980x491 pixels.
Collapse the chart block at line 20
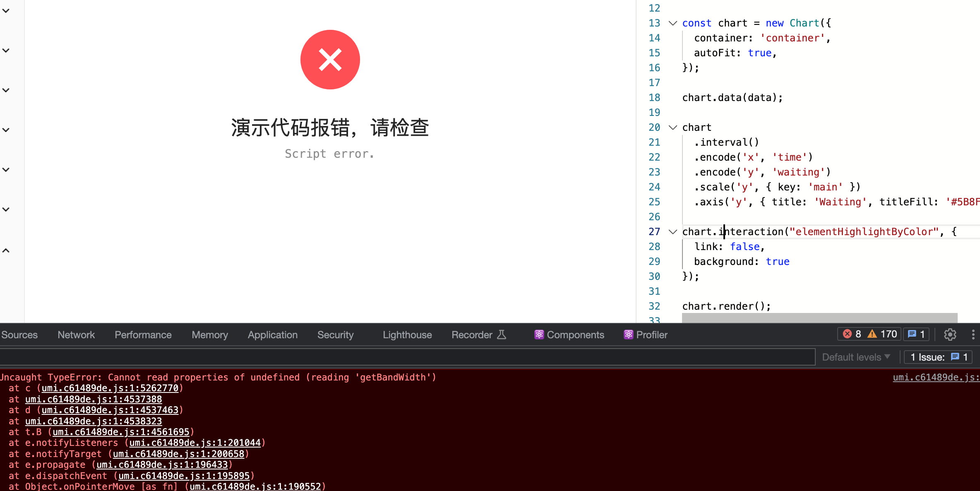point(673,127)
